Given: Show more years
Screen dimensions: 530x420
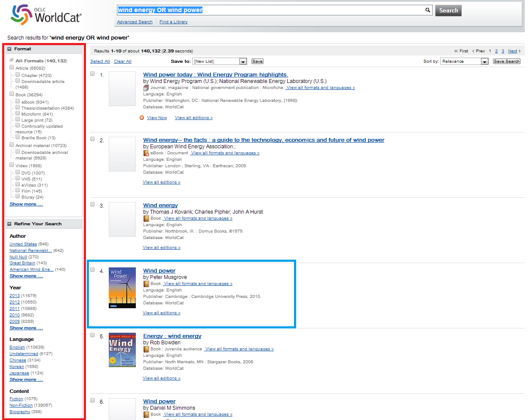Looking at the screenshot, I should [x=26, y=328].
